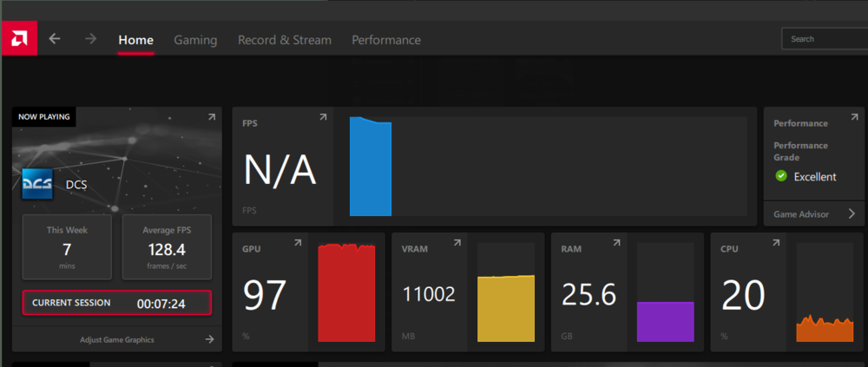Expand the VRAM metric tile arrow

tap(457, 242)
